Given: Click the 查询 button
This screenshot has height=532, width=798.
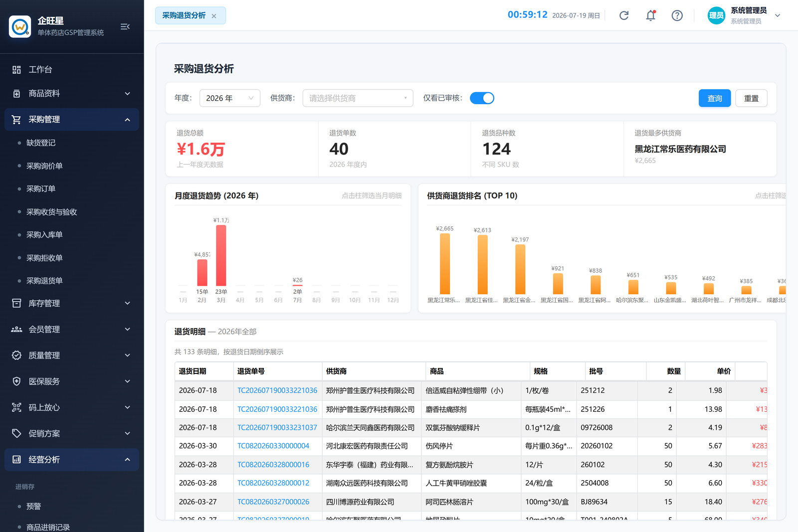Looking at the screenshot, I should click(715, 98).
